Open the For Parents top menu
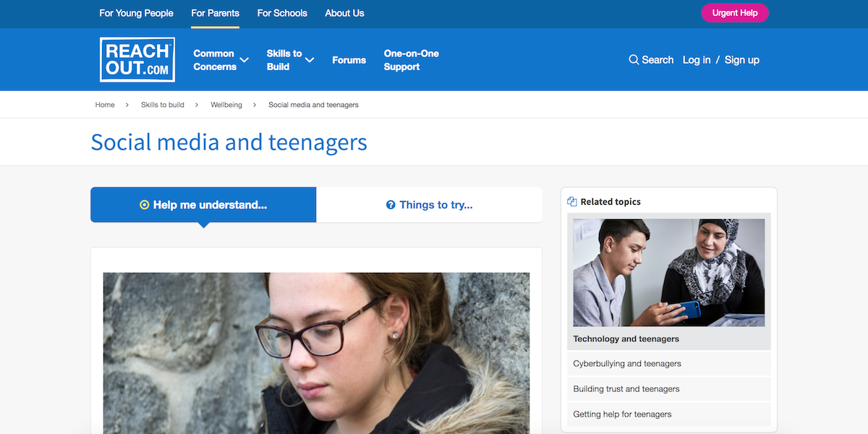 coord(215,13)
